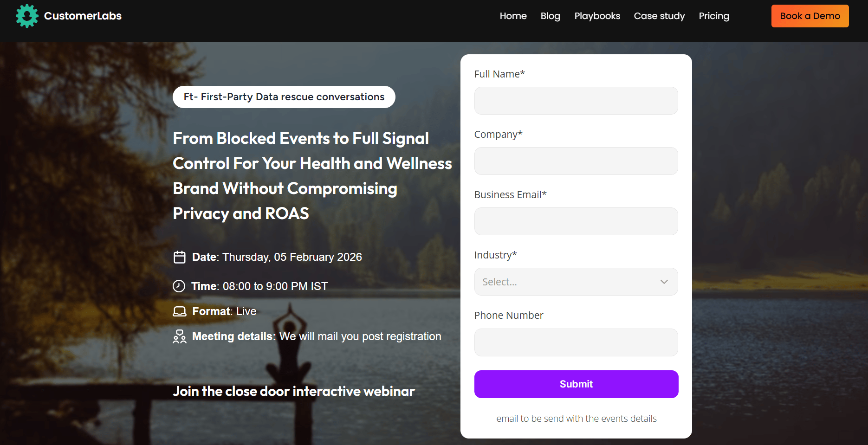
Task: Open the Industry Select dropdown
Action: (576, 282)
